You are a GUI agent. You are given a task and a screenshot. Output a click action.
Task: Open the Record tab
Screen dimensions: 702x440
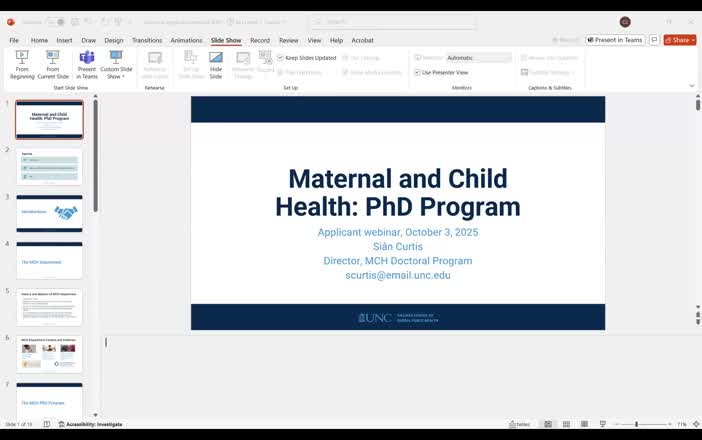coord(260,40)
